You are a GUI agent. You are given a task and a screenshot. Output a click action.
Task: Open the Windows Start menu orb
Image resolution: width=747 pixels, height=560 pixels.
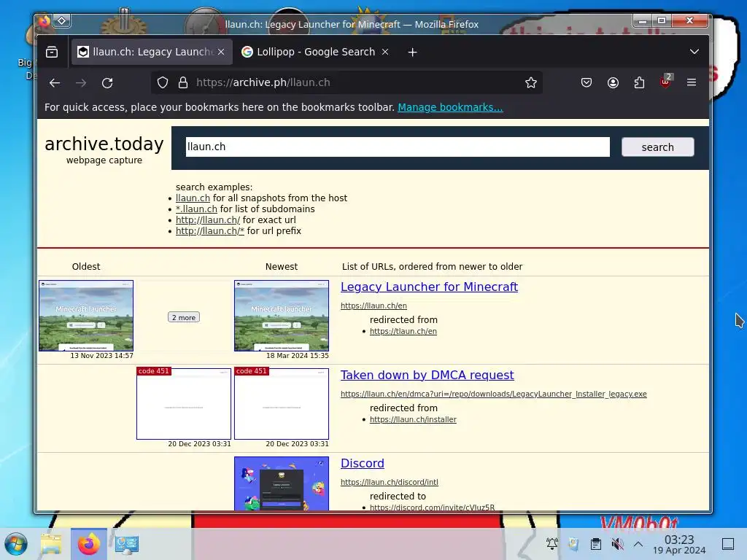pyautogui.click(x=16, y=544)
